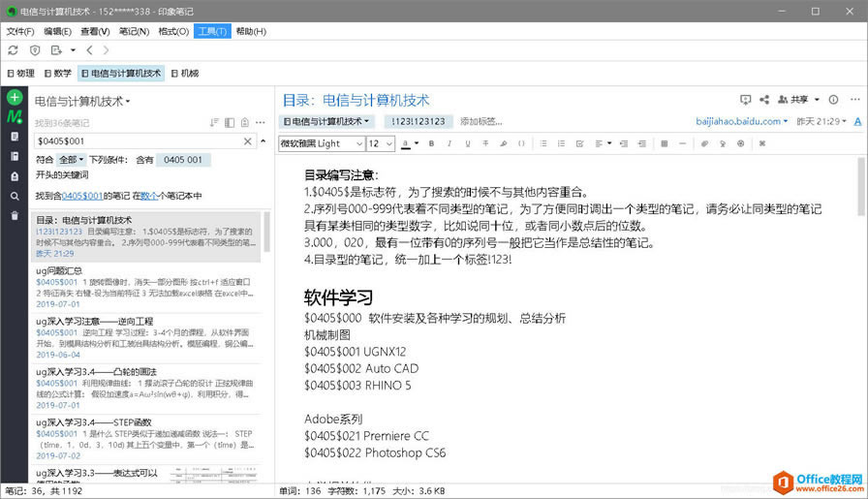
Task: Switch to the 数学 notebook shortcut
Action: 57,74
